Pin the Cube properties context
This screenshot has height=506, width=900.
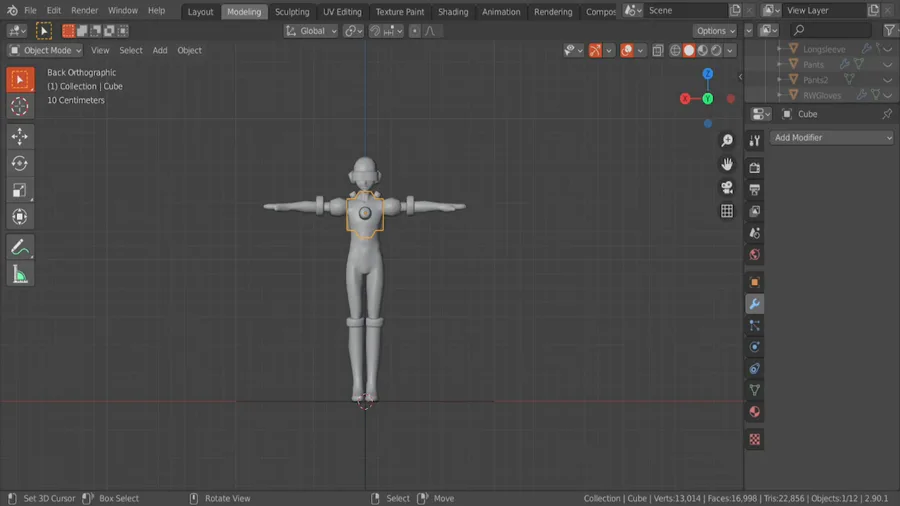[x=887, y=114]
